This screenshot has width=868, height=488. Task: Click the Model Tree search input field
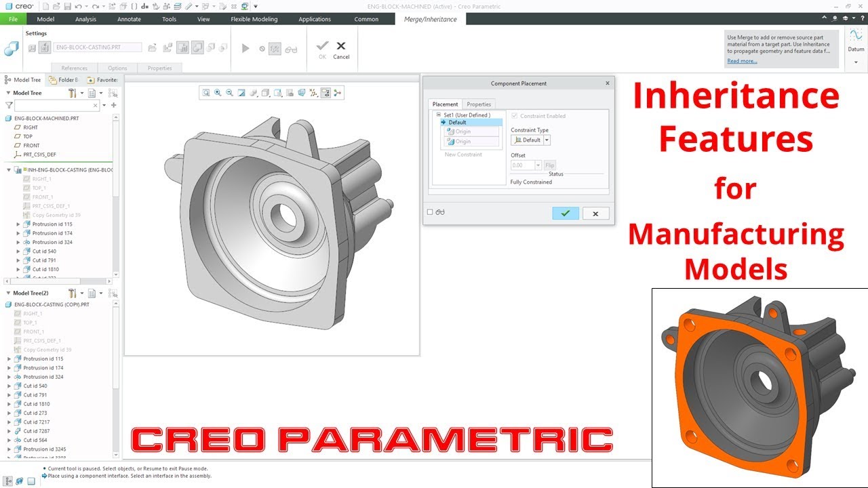57,106
